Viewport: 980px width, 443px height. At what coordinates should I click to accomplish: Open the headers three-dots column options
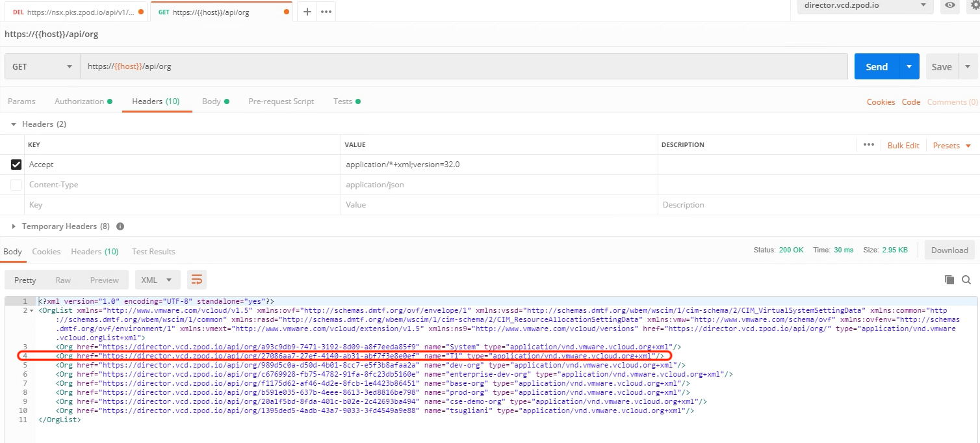(x=869, y=145)
